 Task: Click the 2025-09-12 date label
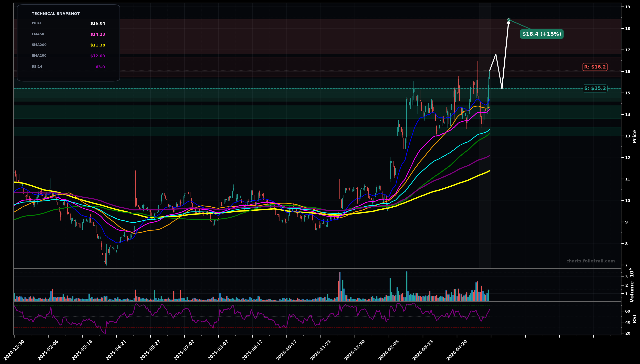[252, 350]
